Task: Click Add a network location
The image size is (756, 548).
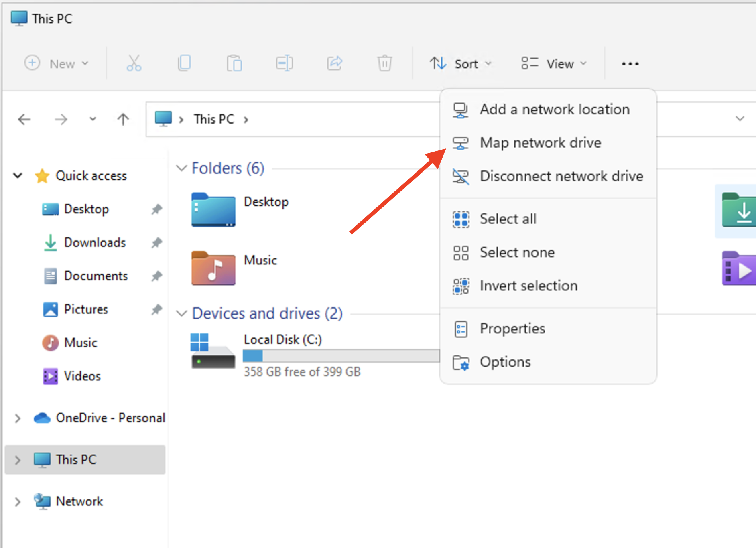Action: [x=555, y=109]
